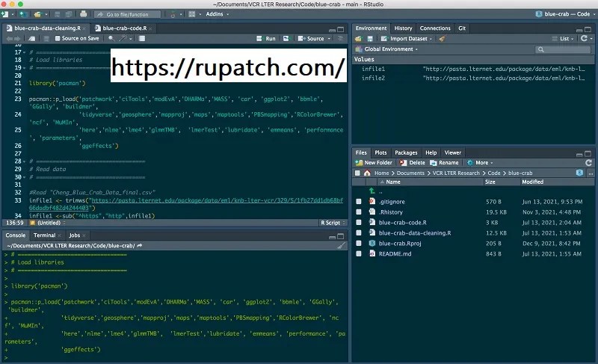Viewport: 598px width, 364px height.
Task: Switch to the Jobs tab
Action: click(74, 235)
